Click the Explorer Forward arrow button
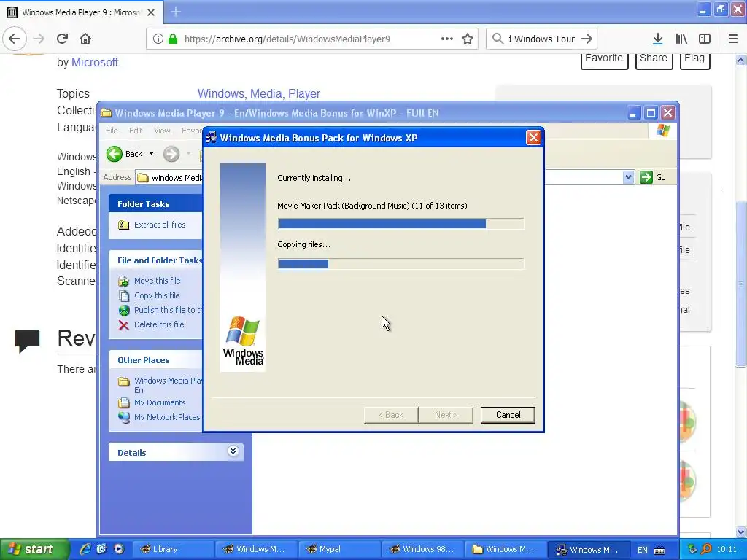 click(x=171, y=154)
